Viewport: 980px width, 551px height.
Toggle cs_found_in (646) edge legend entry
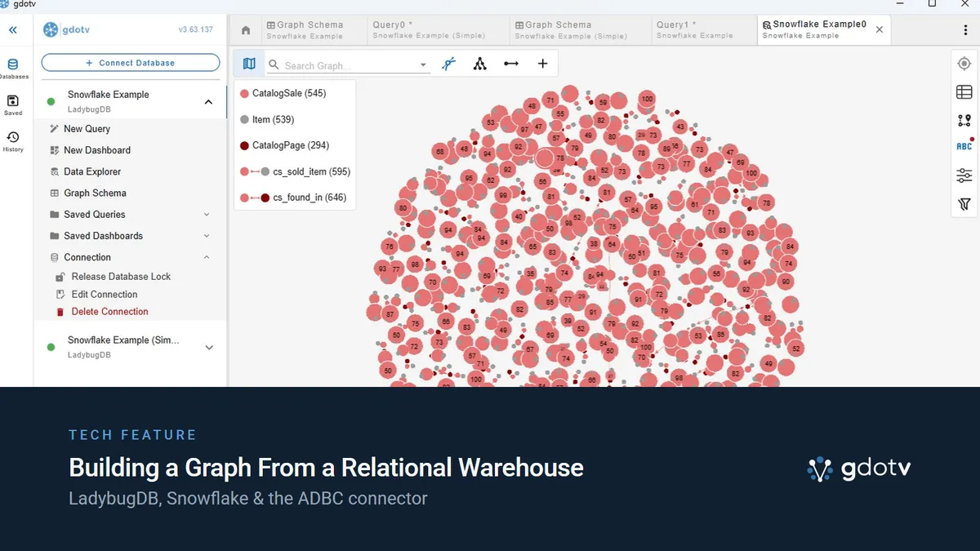(293, 198)
